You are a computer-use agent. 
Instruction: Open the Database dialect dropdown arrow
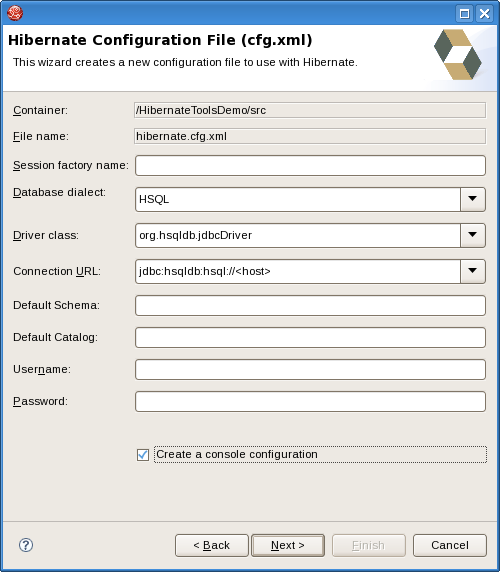click(473, 199)
